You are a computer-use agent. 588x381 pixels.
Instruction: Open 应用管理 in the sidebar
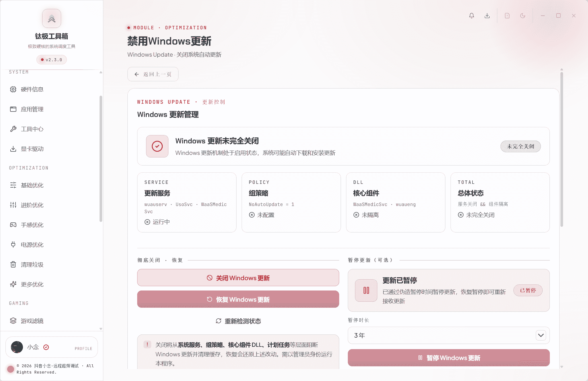click(x=52, y=109)
